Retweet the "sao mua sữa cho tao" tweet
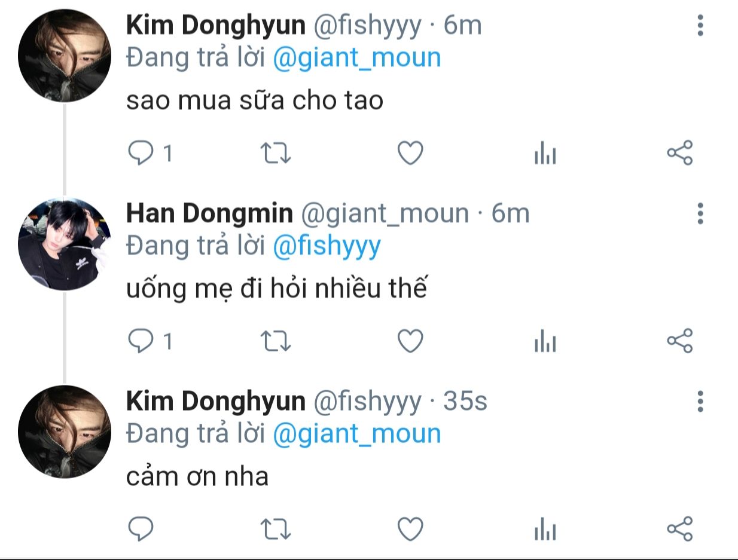 pyautogui.click(x=277, y=154)
